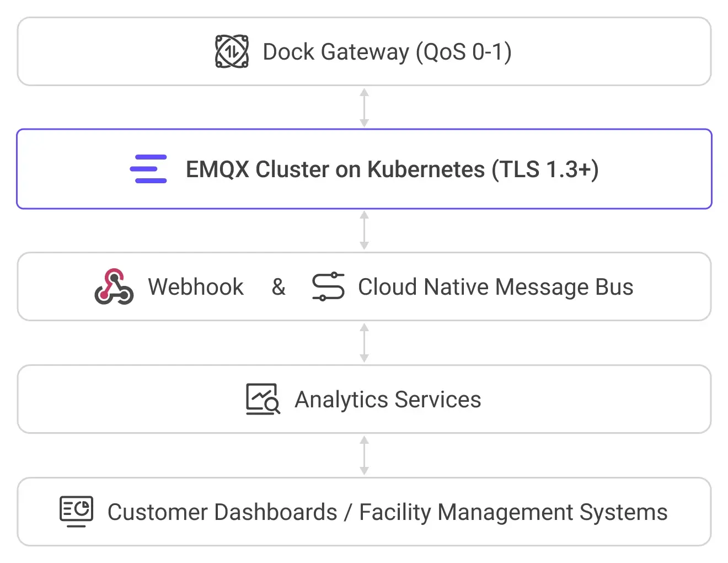Click the arrow between Dock Gateway and EMQX Cluster
This screenshot has width=728, height=563.
364,108
